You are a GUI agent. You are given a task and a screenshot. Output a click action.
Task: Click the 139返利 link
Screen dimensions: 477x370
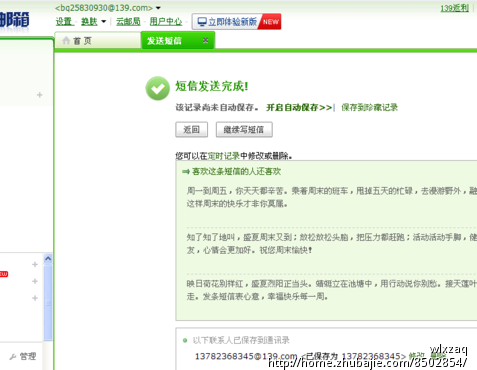[454, 8]
